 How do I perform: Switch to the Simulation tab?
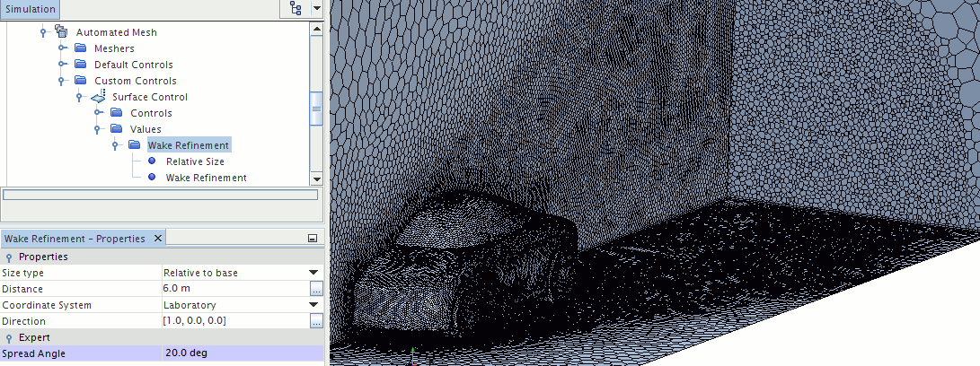point(30,9)
